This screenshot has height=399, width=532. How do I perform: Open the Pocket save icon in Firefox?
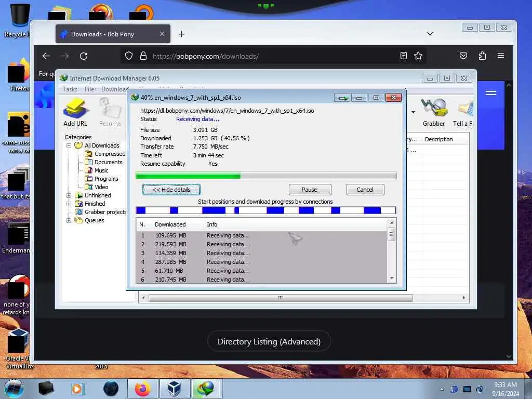[463, 56]
